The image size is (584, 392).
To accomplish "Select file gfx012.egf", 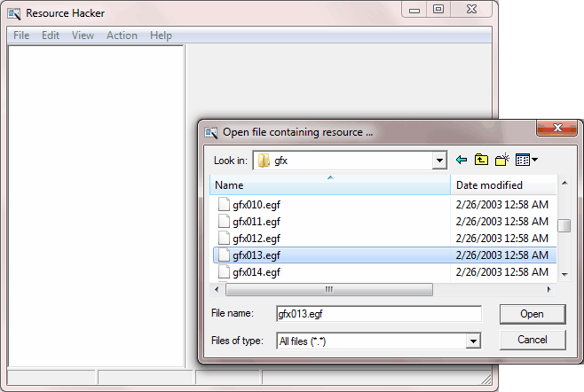I will point(256,239).
